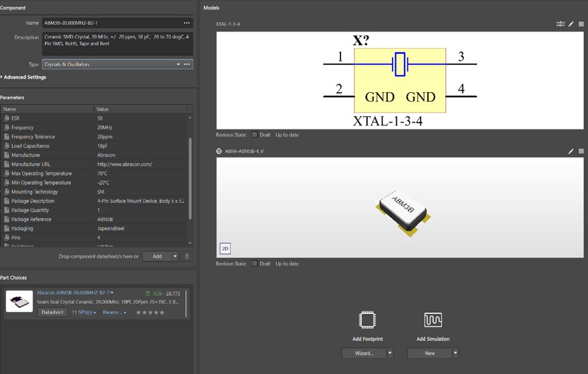Click the document icon in the Manufacturer URL row
Viewport: 588px width, 374px height.
pos(6,164)
